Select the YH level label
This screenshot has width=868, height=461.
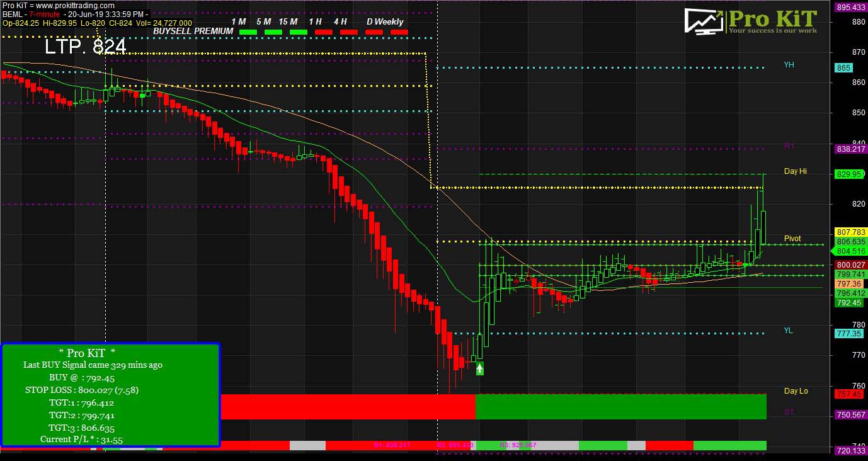(x=789, y=65)
